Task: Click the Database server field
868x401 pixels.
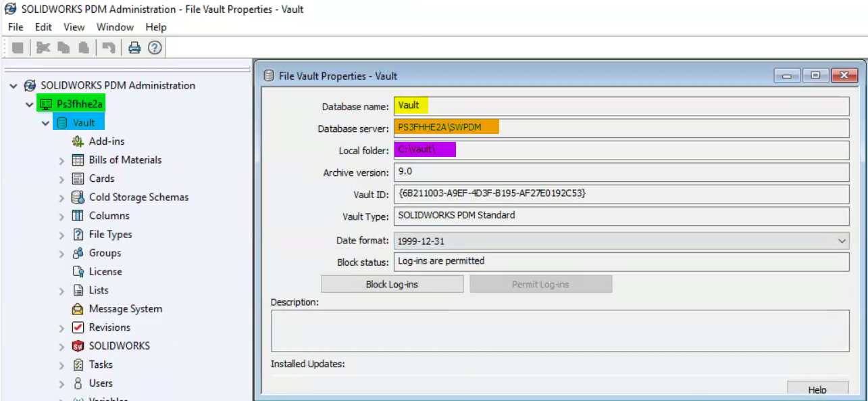Action: pos(621,128)
